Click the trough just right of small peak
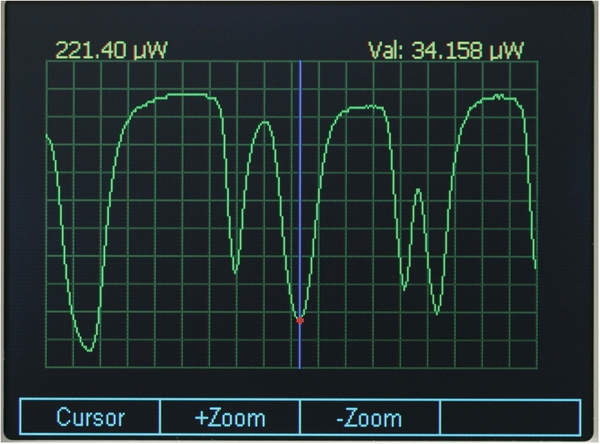600x444 pixels. point(437,309)
